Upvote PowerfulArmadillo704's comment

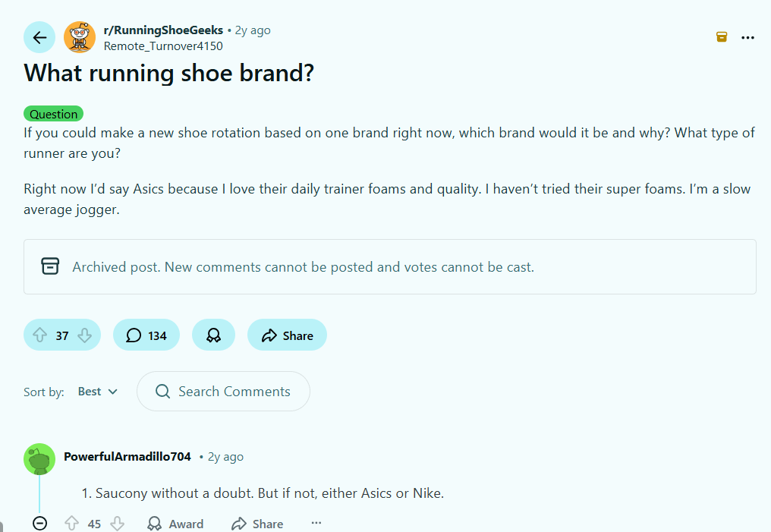coord(71,523)
